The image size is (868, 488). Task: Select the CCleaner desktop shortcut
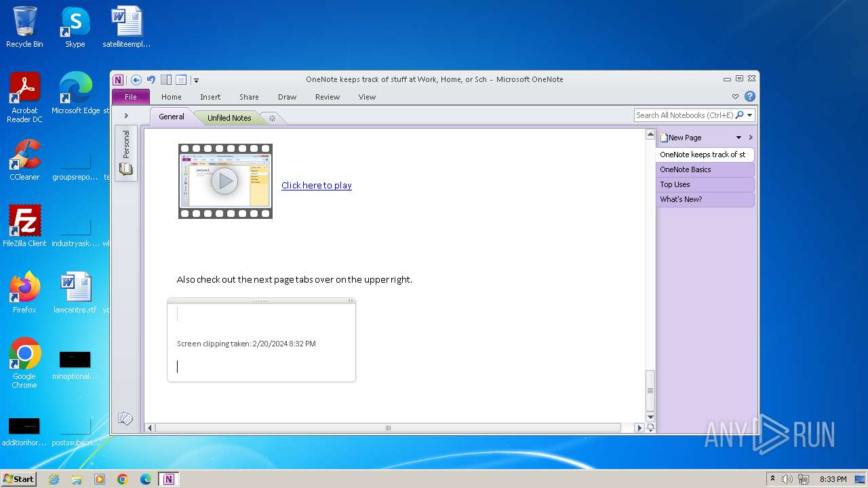[24, 160]
